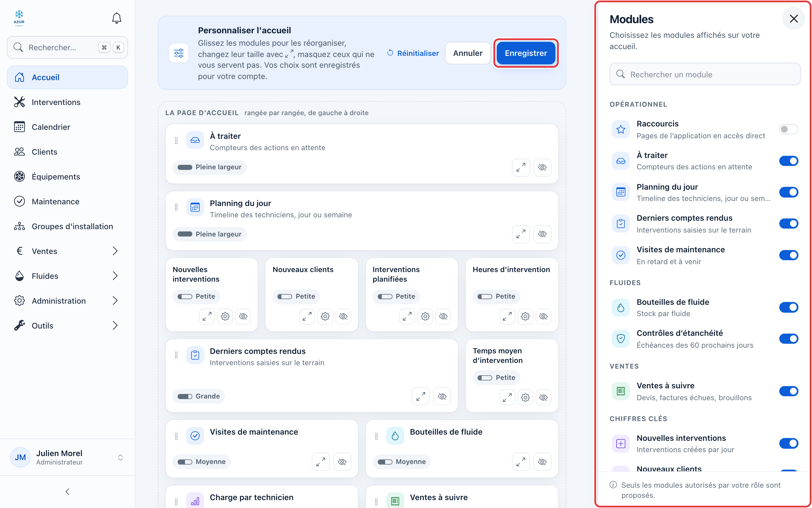Click the resize icon on À traiter card
This screenshot has width=812, height=508.
[x=521, y=167]
